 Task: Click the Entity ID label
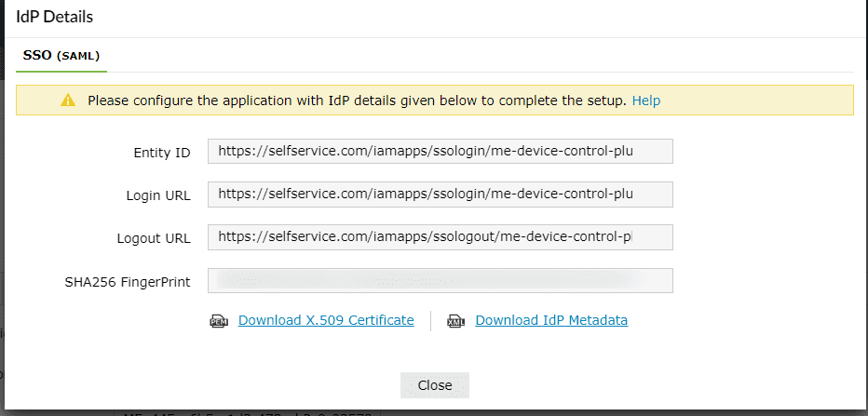(x=163, y=153)
